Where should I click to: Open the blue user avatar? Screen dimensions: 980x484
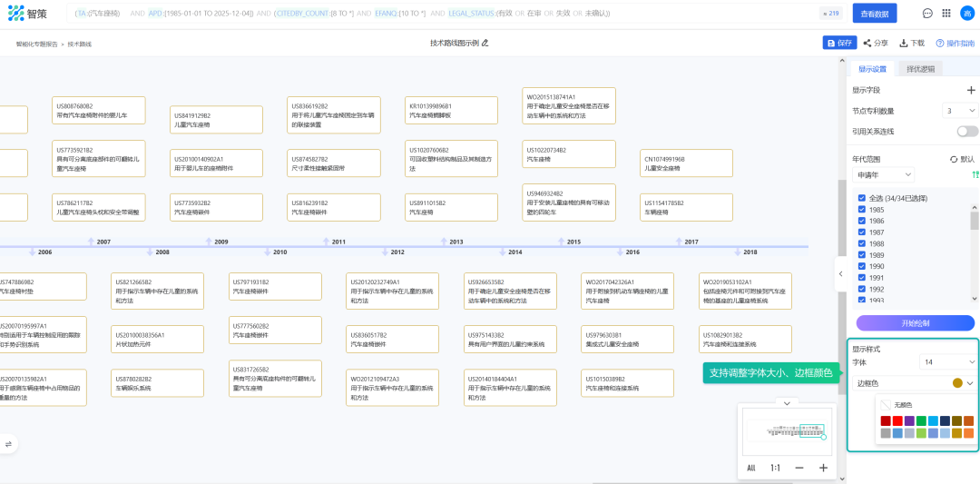coord(967,13)
